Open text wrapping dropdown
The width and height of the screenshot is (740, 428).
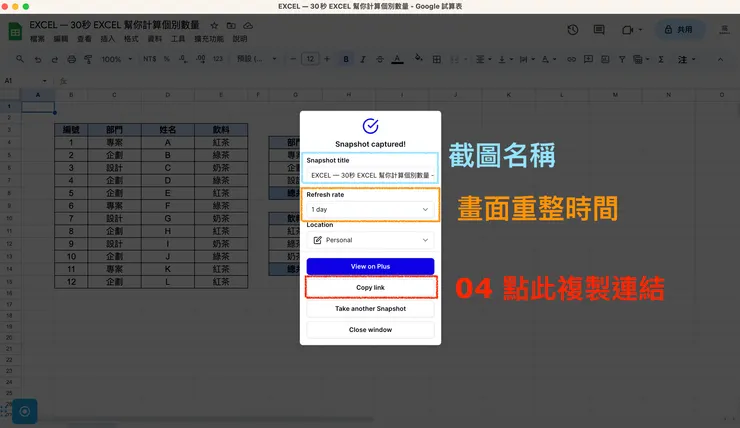[x=527, y=59]
